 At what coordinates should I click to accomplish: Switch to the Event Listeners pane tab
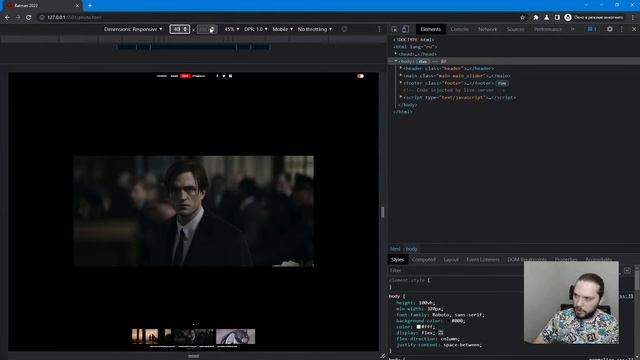[483, 260]
